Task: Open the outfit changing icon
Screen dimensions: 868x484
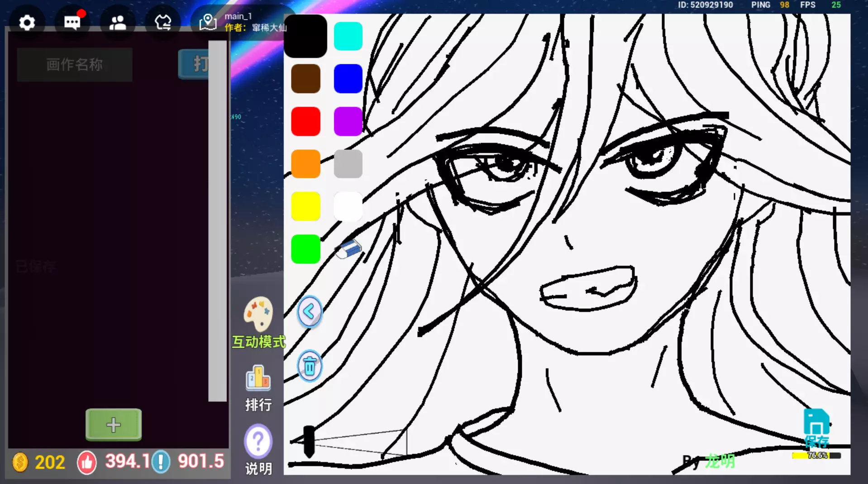Action: point(163,22)
